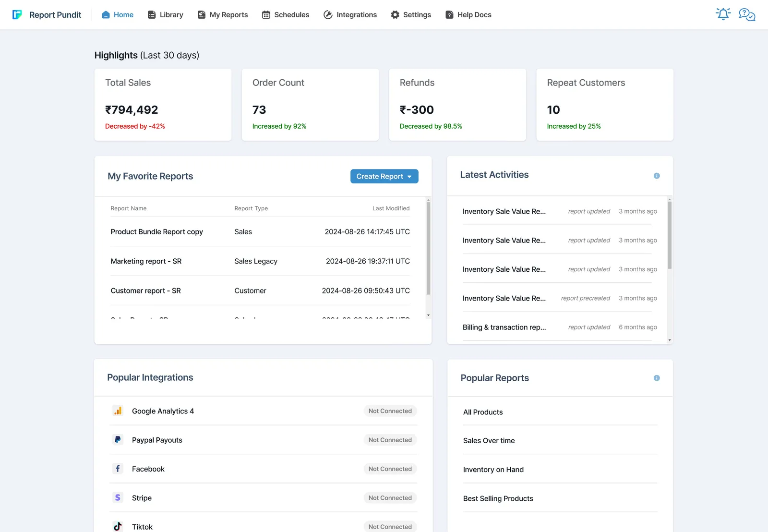
Task: Click the Last Modified column header
Action: [391, 208]
